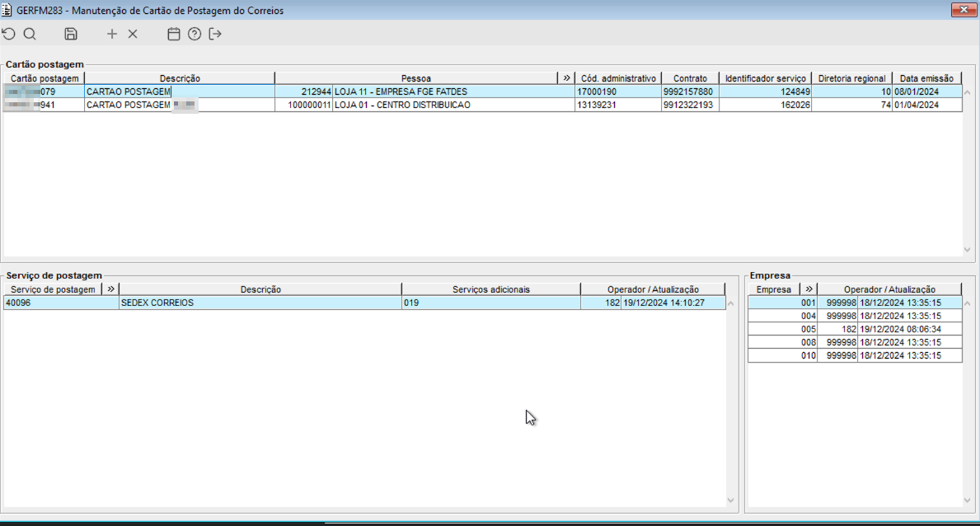Screen dimensions: 980x526
Task: Select emission date 01/04/2024
Action: [x=927, y=105]
